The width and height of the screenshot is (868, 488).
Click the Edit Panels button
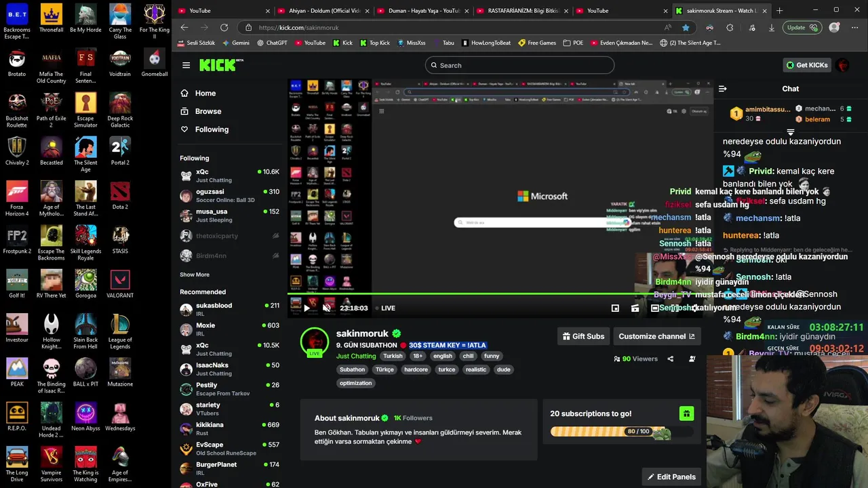tap(671, 476)
